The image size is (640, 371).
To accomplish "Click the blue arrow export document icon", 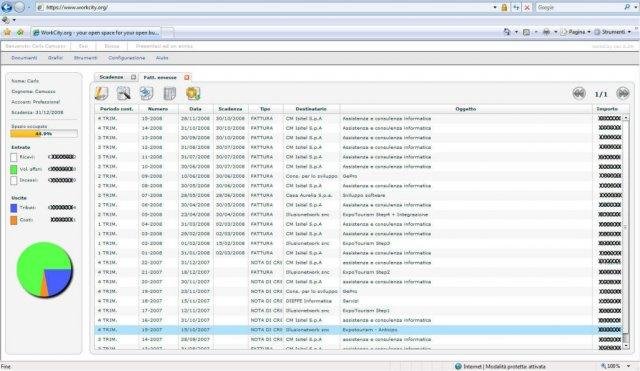I will (x=147, y=93).
